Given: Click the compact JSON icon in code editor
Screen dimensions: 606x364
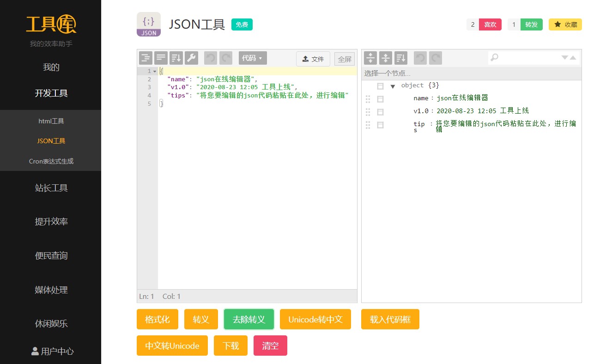Looking at the screenshot, I should coord(161,58).
